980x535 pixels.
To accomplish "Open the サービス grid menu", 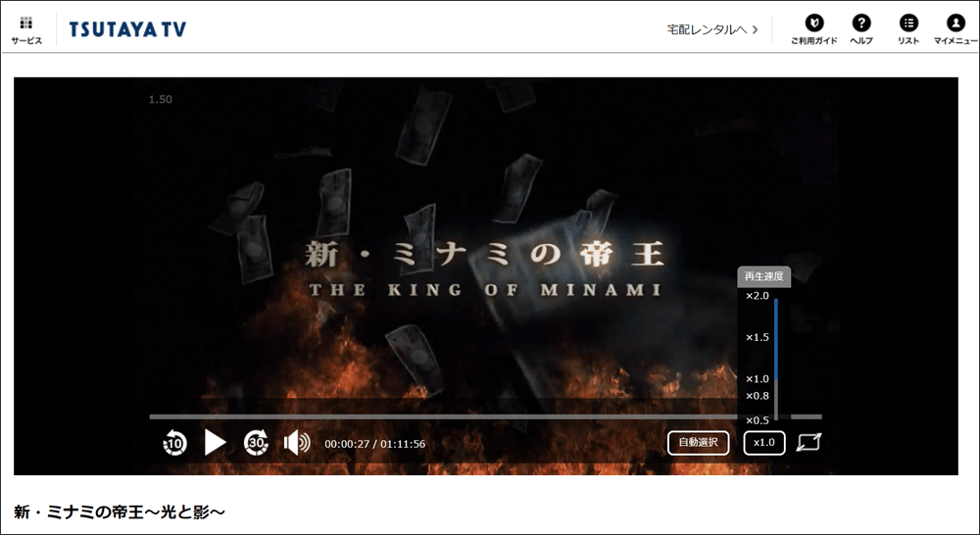I will point(26,30).
